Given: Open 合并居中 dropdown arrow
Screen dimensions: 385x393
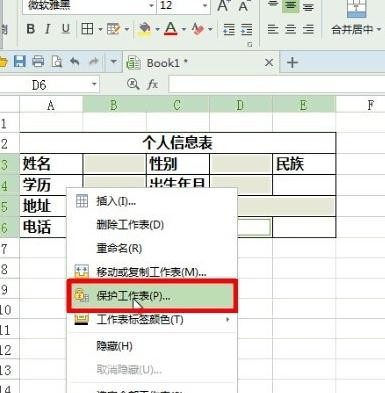Looking at the screenshot, I should [x=379, y=30].
